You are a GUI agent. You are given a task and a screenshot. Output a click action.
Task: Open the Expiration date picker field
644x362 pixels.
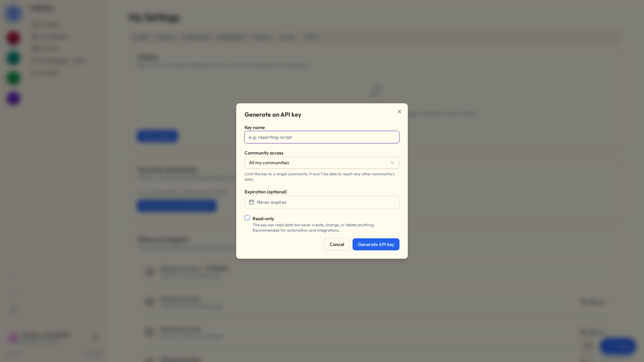click(322, 202)
